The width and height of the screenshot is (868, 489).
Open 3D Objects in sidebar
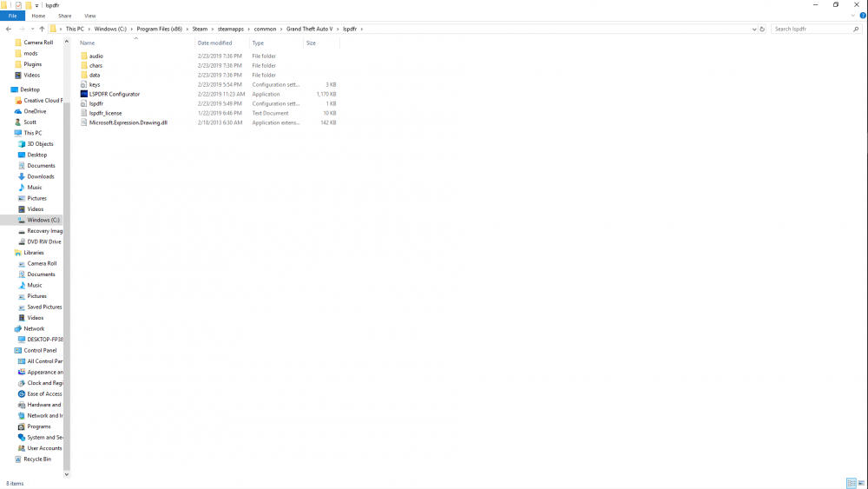click(x=40, y=144)
